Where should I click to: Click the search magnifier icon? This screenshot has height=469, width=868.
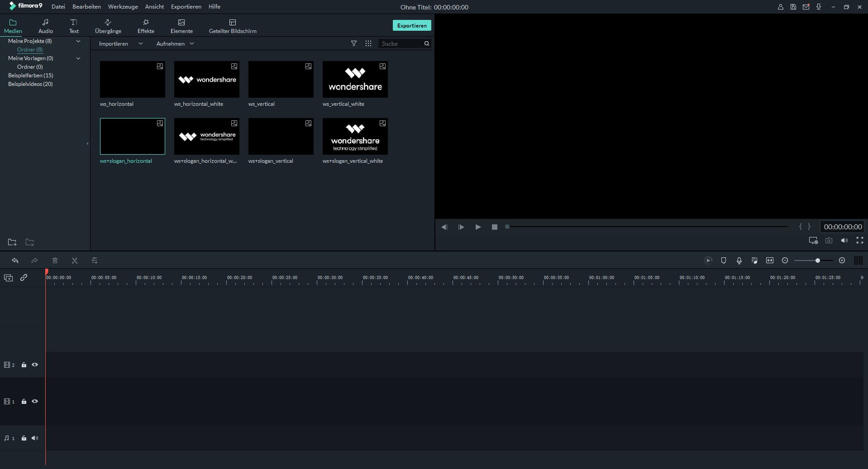tap(427, 43)
